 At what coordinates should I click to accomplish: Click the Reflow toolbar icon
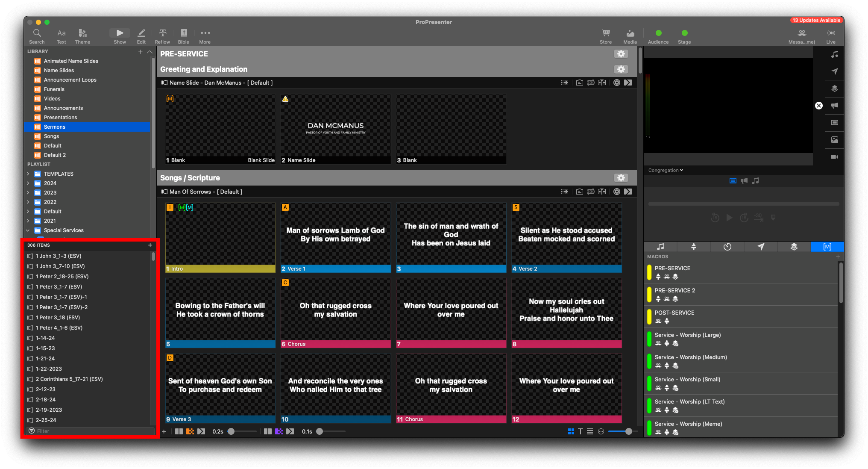click(162, 33)
